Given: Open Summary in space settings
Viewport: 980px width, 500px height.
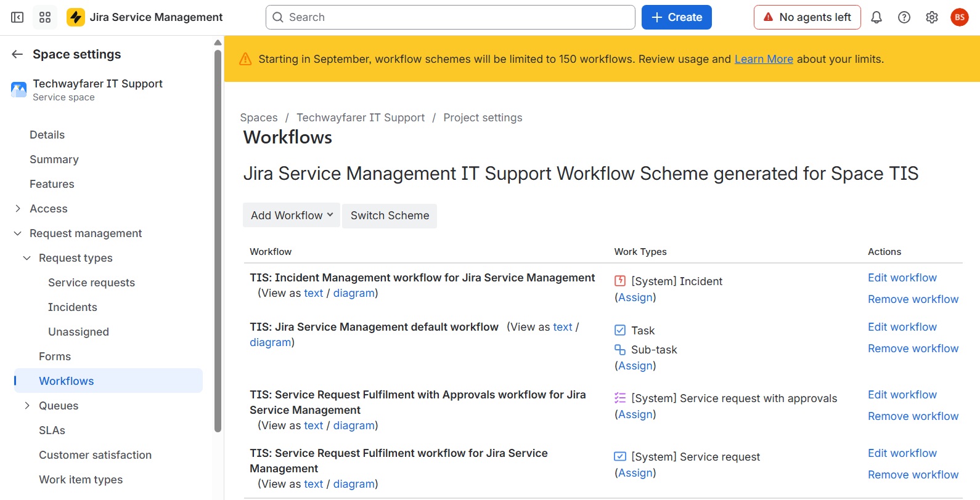Looking at the screenshot, I should pos(54,159).
